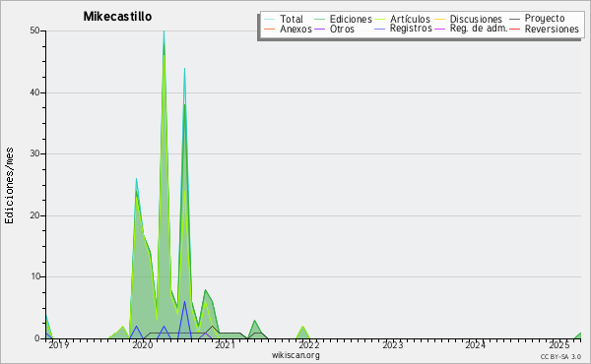This screenshot has width=591, height=364.
Task: Click the 2022 x-axis label
Action: (309, 344)
